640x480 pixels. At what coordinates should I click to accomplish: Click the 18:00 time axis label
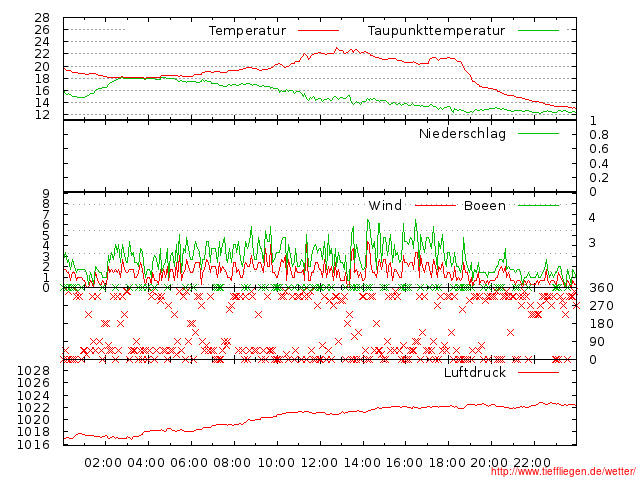447,462
